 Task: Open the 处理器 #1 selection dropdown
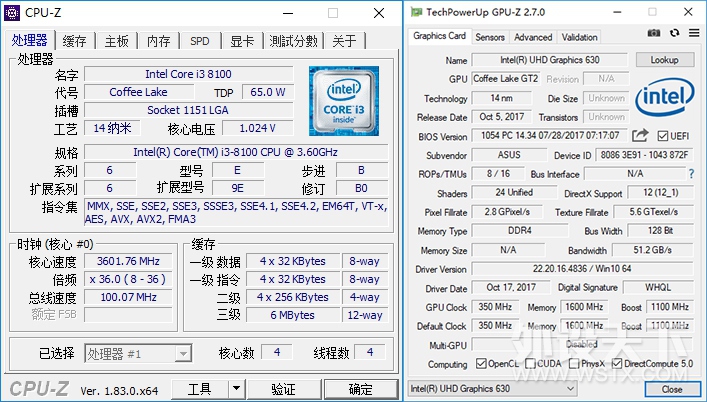[x=183, y=354]
